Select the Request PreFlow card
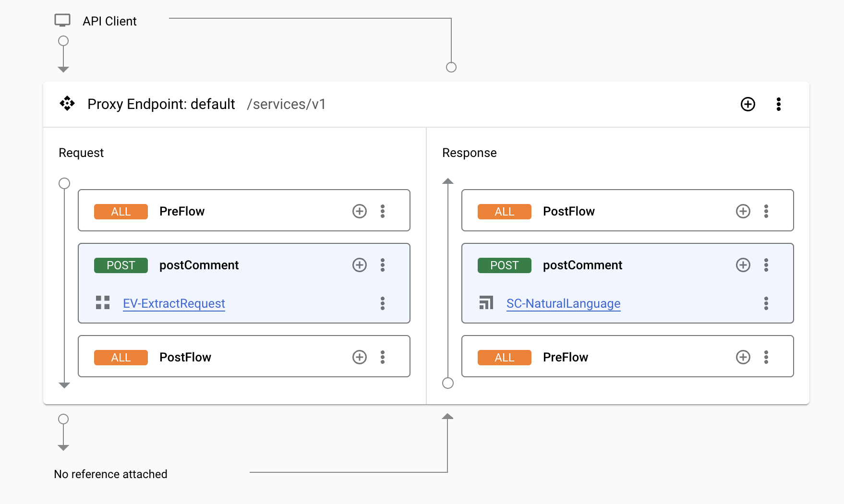Image resolution: width=844 pixels, height=504 pixels. click(244, 210)
